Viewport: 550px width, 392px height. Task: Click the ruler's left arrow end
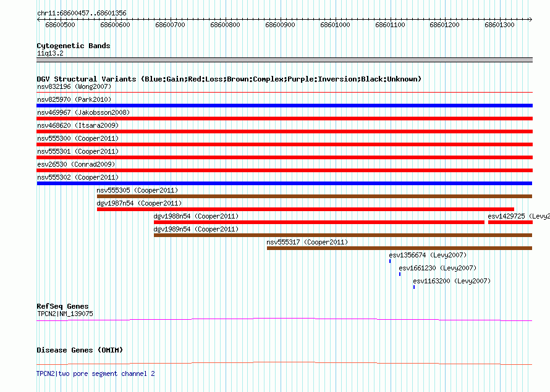point(38,20)
